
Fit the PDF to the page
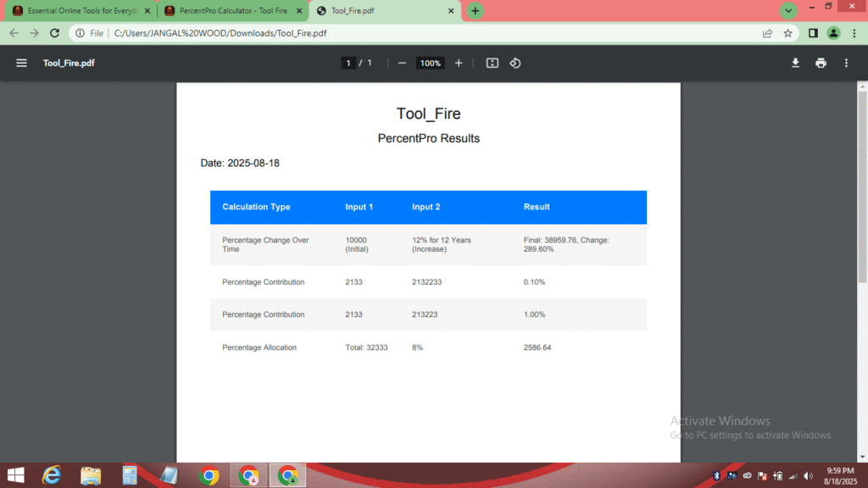point(492,63)
